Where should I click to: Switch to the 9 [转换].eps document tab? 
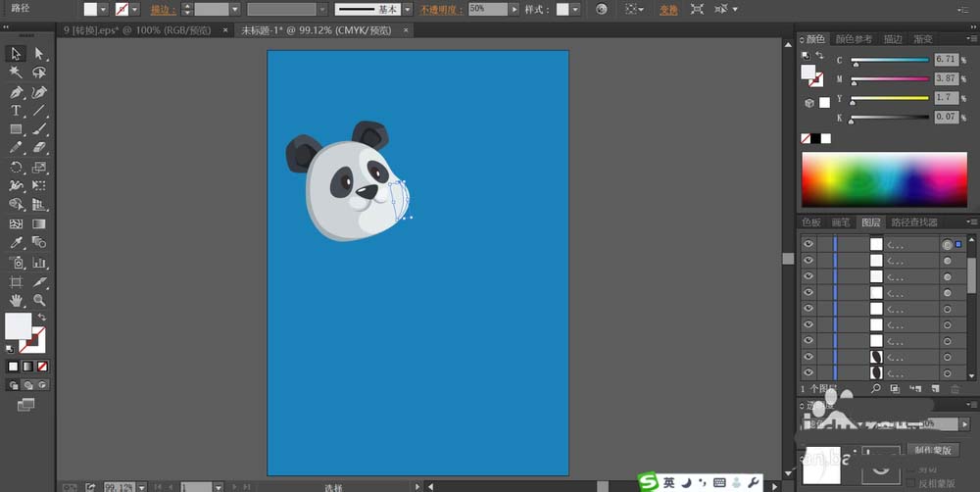pyautogui.click(x=137, y=30)
